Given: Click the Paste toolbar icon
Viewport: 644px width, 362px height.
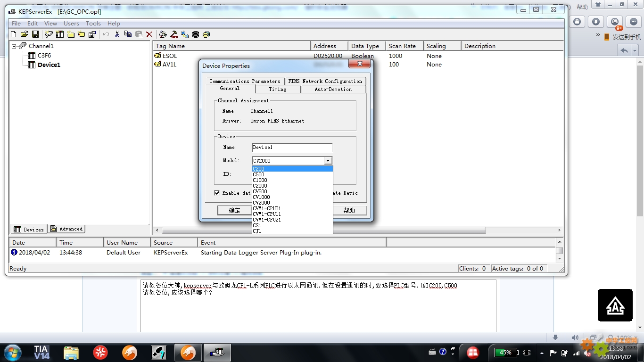Looking at the screenshot, I should 139,34.
